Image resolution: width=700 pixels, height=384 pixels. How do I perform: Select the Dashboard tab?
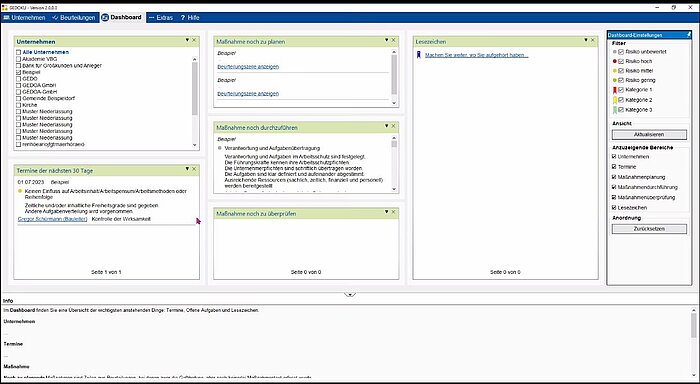[122, 17]
